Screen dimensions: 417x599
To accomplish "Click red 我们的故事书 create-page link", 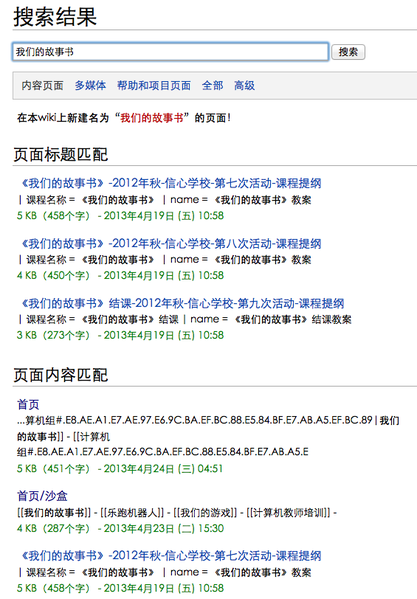I will pos(152,118).
